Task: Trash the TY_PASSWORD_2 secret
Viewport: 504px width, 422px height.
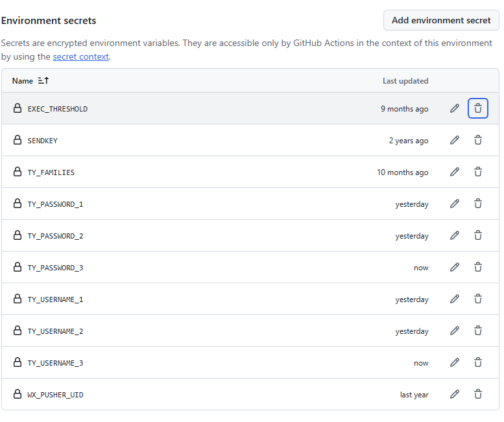Action: point(478,235)
